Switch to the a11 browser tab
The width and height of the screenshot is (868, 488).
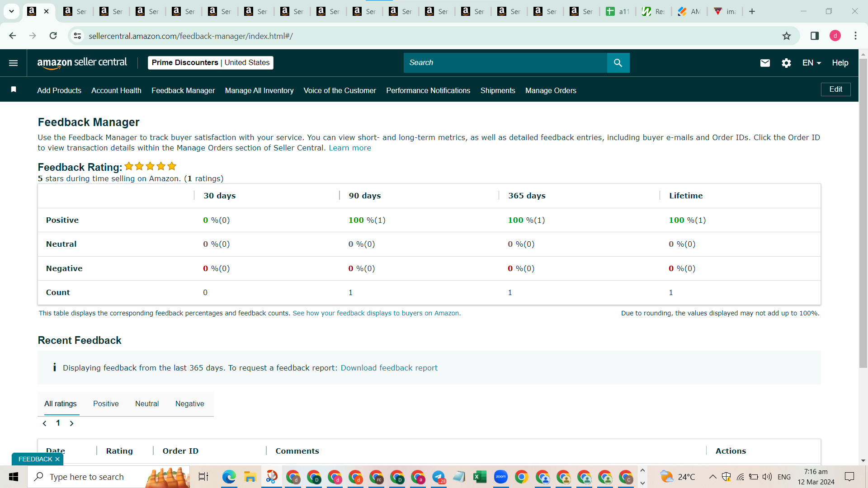(x=618, y=11)
